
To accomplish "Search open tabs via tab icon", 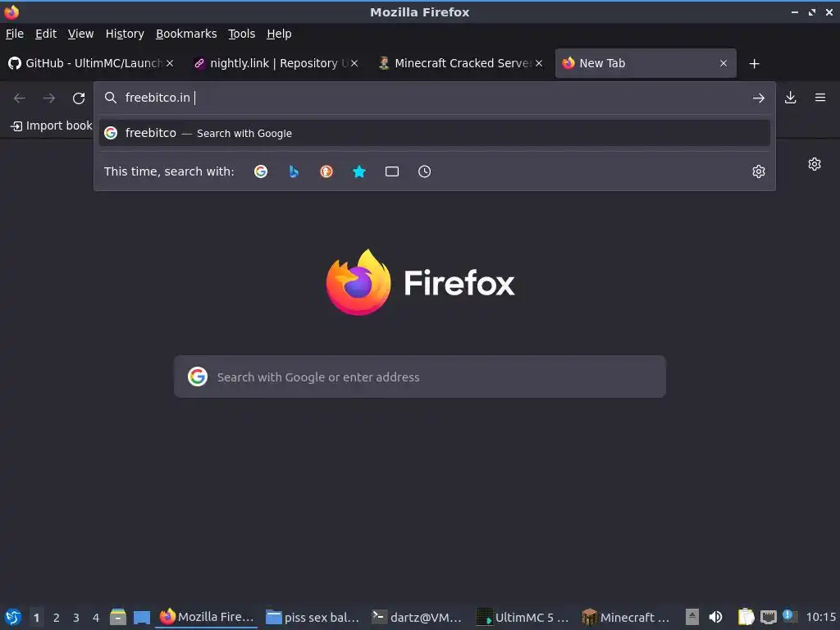I will point(392,171).
